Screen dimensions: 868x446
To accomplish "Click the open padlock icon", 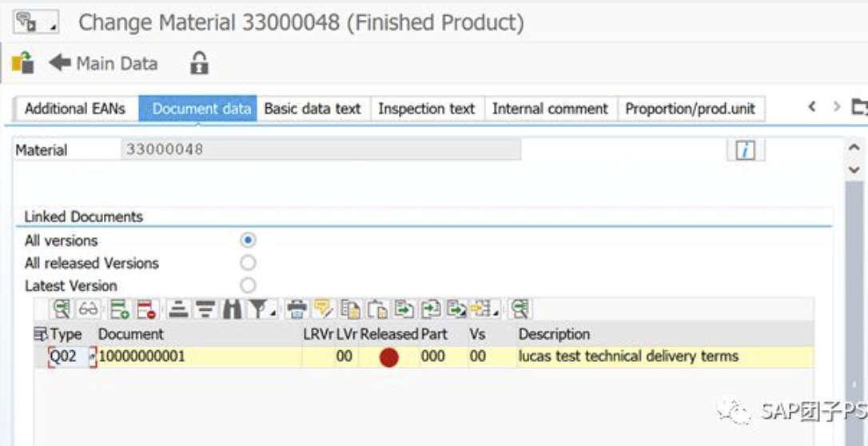I will pos(199,63).
